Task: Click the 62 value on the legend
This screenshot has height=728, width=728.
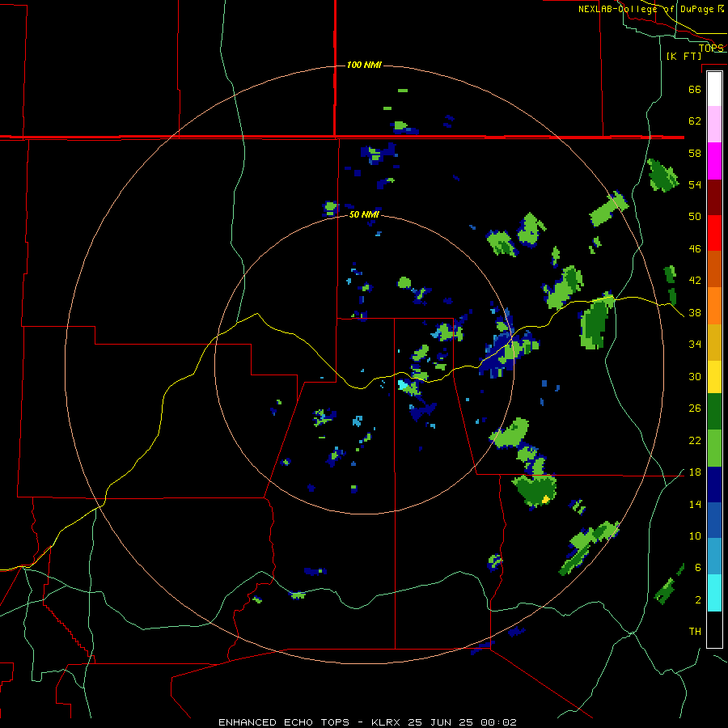Action: [x=695, y=121]
